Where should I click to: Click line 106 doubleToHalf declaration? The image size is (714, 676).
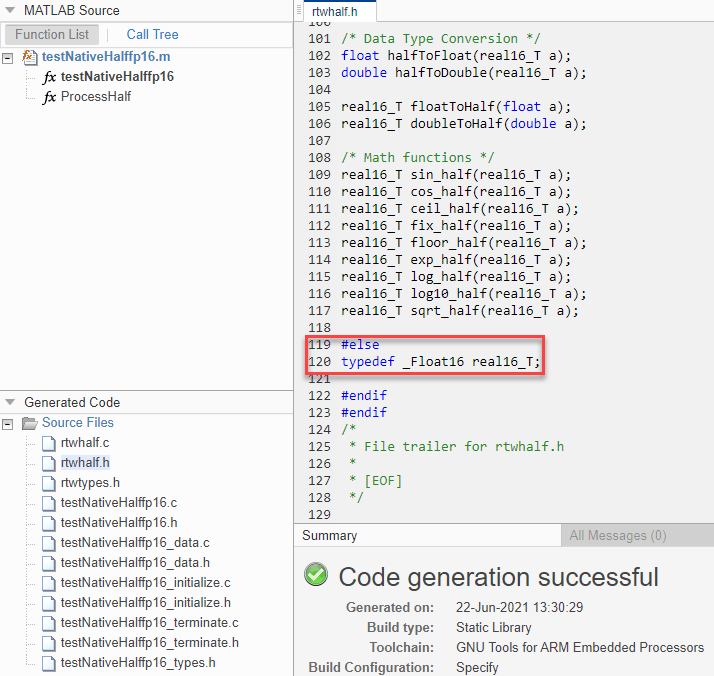click(x=464, y=124)
